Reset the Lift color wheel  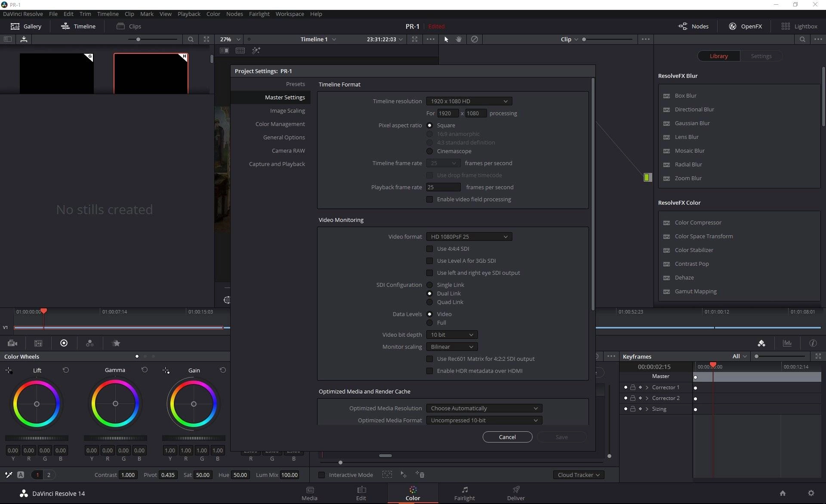(66, 370)
